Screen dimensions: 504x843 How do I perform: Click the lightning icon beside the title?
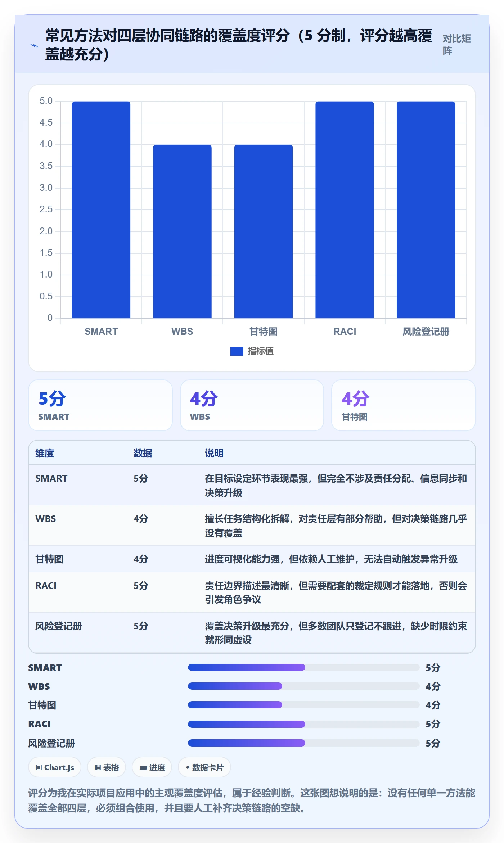pyautogui.click(x=34, y=45)
